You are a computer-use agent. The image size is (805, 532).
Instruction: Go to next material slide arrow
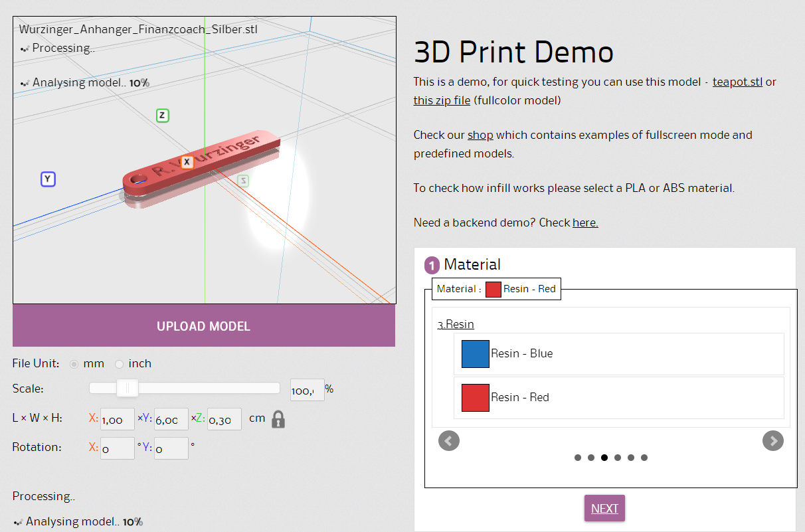coord(772,440)
